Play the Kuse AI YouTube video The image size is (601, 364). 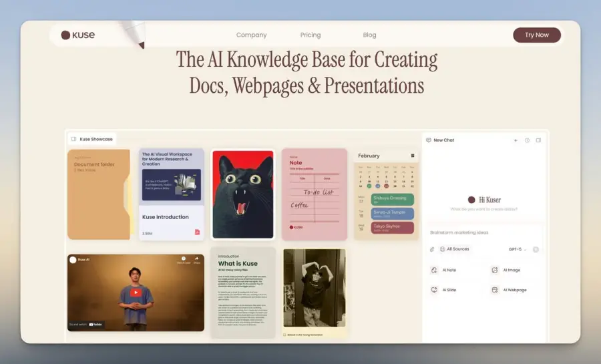136,293
